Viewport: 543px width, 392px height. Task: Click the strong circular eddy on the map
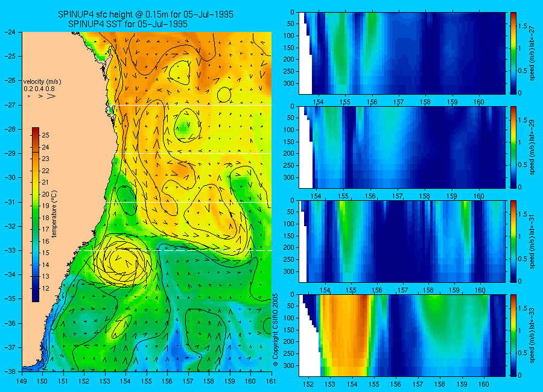pyautogui.click(x=122, y=260)
